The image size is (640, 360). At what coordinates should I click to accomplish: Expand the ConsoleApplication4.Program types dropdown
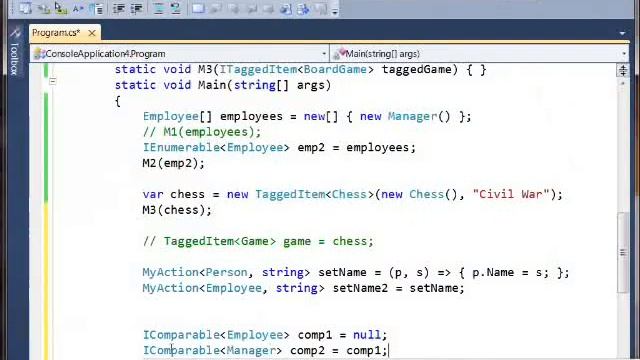tap(324, 53)
